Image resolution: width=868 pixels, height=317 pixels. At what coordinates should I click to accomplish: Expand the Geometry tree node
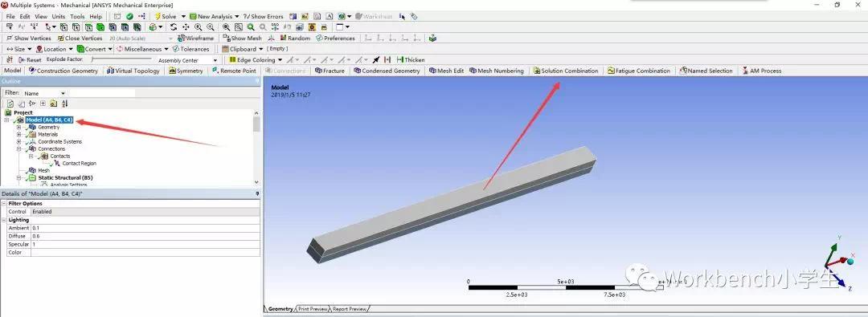click(18, 128)
